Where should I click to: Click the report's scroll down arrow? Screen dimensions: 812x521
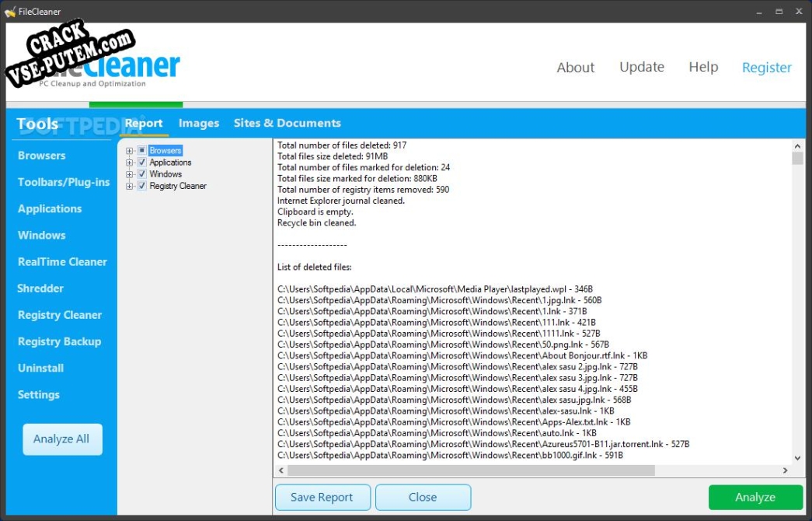pos(797,459)
